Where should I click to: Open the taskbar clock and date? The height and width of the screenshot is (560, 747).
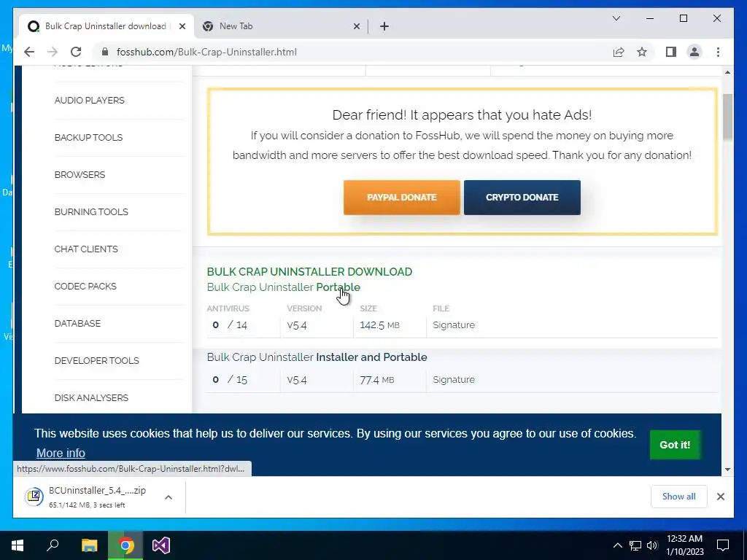[x=684, y=545]
